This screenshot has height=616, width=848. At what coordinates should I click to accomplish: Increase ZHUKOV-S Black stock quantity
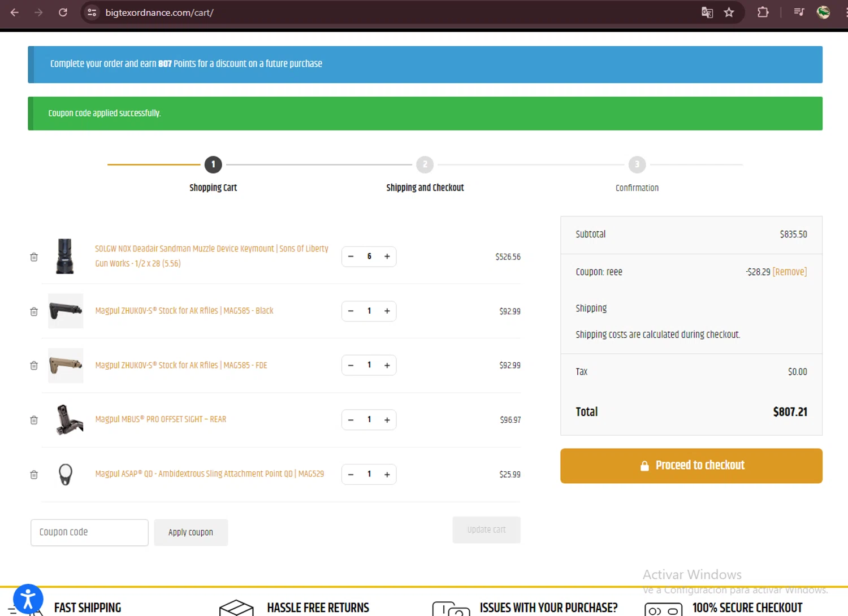tap(387, 311)
